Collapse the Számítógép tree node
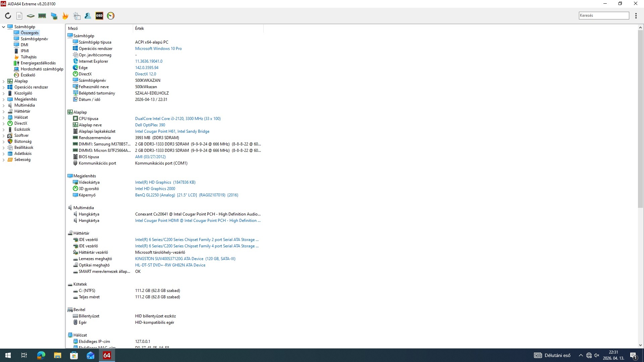 (3, 27)
